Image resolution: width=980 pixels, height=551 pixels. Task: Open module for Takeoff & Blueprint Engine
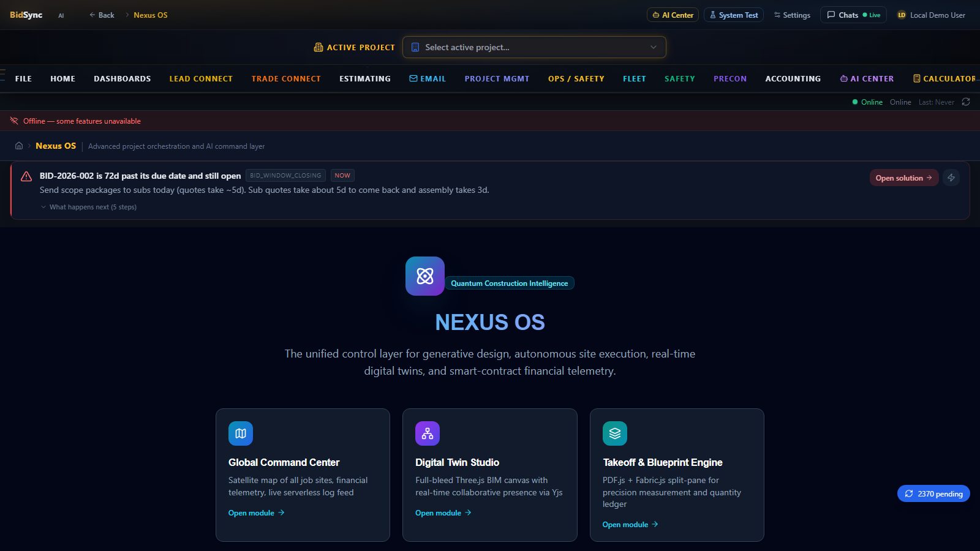point(630,525)
